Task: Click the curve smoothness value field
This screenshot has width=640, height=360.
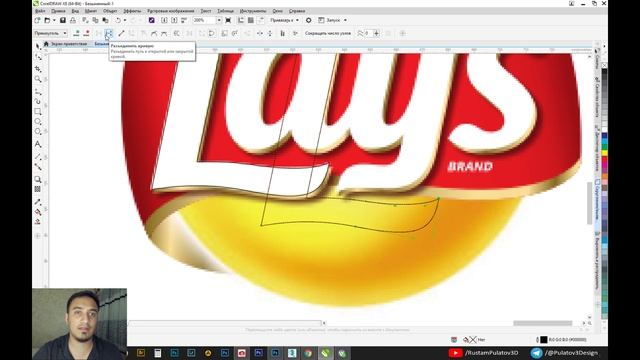Action: click(368, 33)
